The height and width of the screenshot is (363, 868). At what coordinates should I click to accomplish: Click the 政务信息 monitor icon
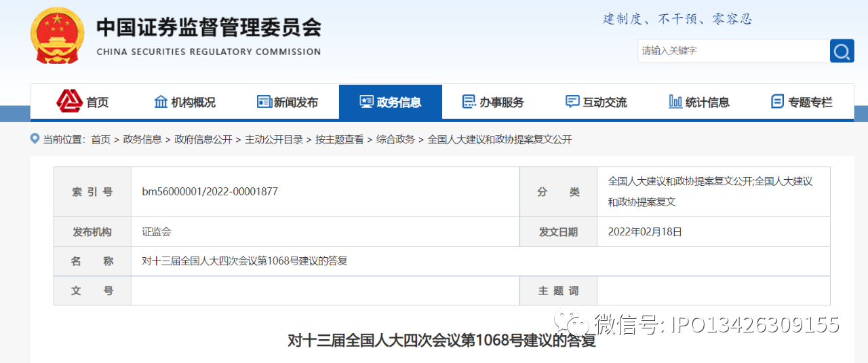(x=366, y=102)
